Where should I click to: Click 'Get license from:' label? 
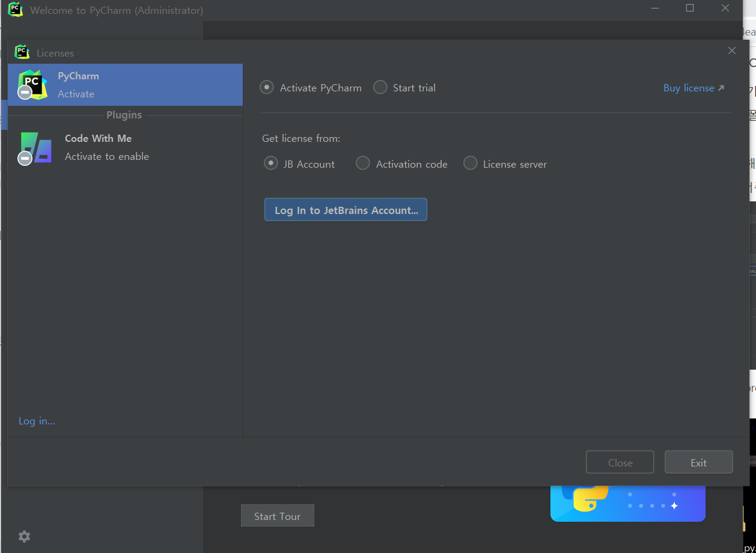pyautogui.click(x=301, y=138)
